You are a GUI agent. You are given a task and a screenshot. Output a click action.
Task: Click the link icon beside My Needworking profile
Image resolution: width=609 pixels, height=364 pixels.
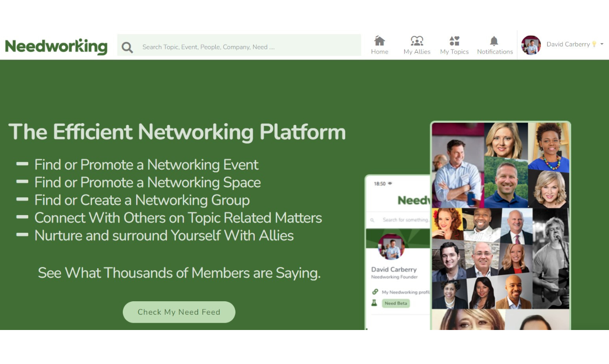[375, 292]
